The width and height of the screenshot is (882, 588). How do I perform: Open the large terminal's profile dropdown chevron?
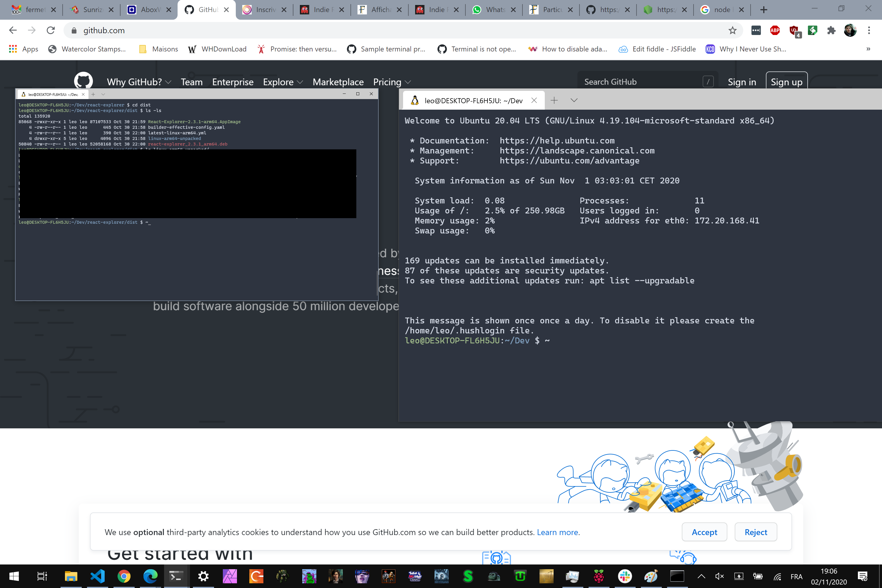coord(574,100)
